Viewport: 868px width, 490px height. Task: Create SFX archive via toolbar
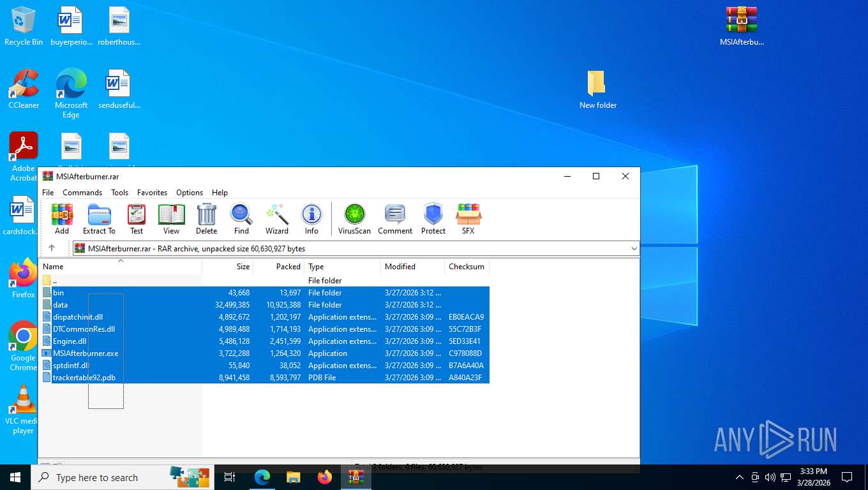click(x=468, y=219)
